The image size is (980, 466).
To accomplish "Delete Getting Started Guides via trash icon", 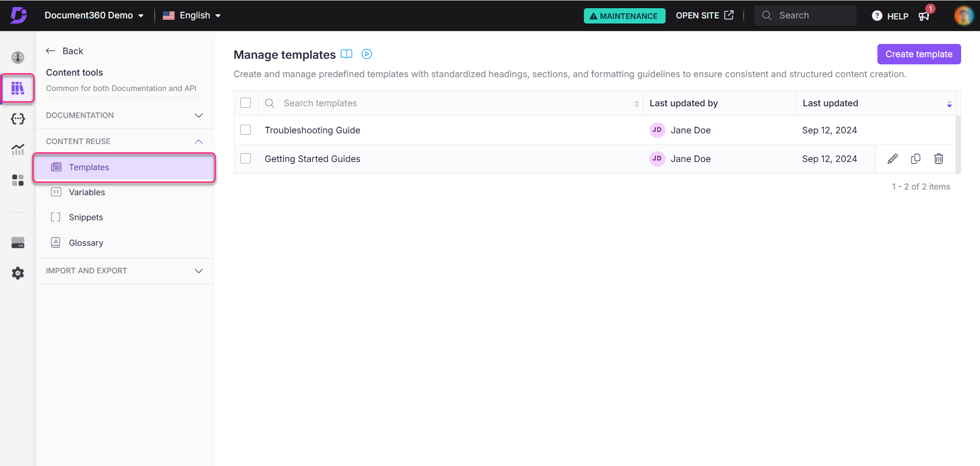I will coord(938,159).
